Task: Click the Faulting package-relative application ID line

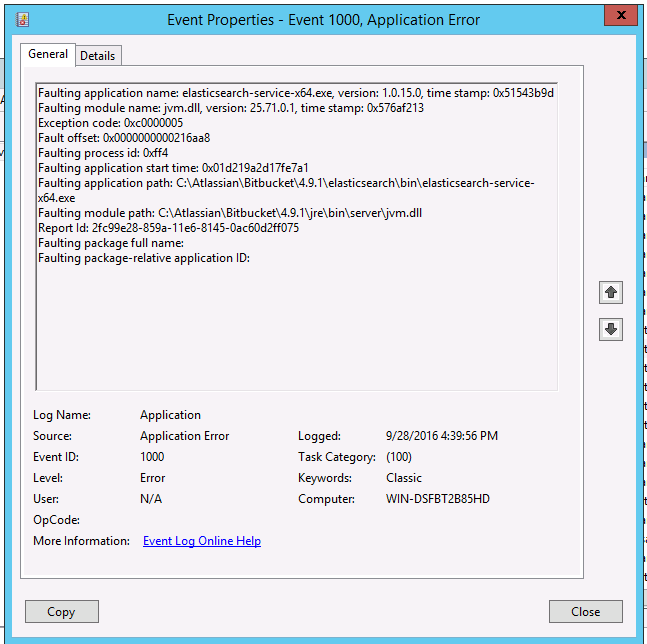Action: [144, 258]
